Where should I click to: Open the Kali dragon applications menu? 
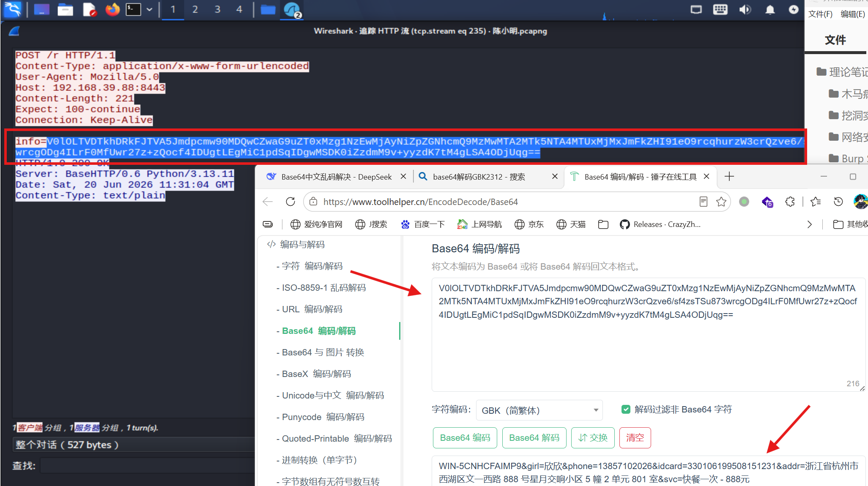[x=12, y=9]
